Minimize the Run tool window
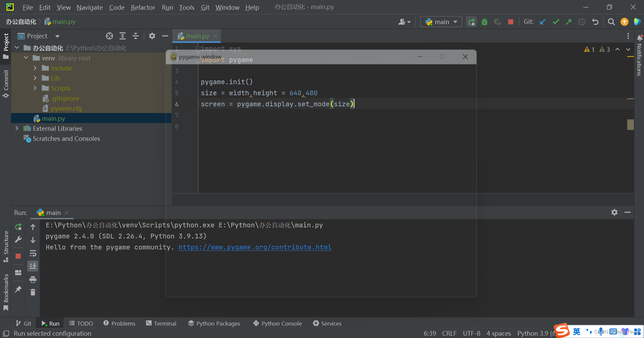The width and height of the screenshot is (644, 338). [x=628, y=212]
